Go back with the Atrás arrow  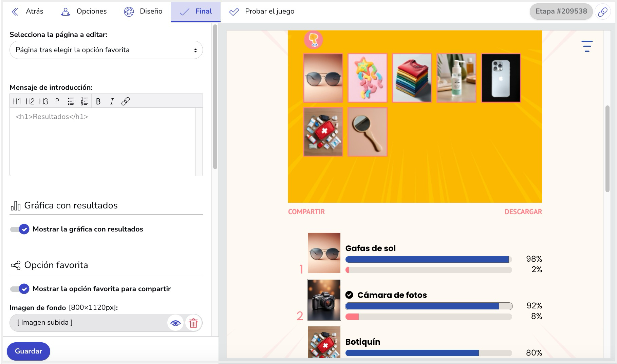click(x=27, y=12)
